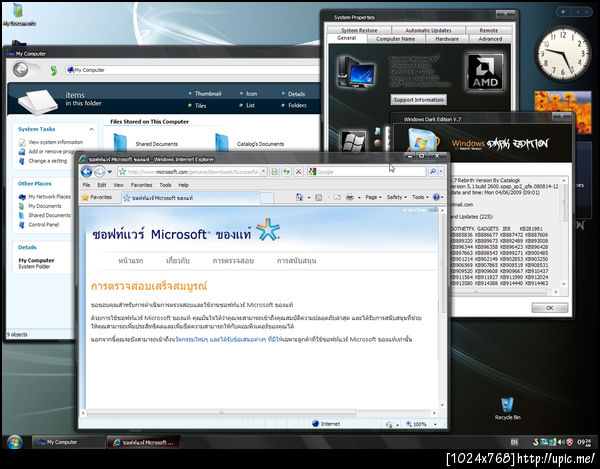Open the IE Help menu

click(184, 185)
